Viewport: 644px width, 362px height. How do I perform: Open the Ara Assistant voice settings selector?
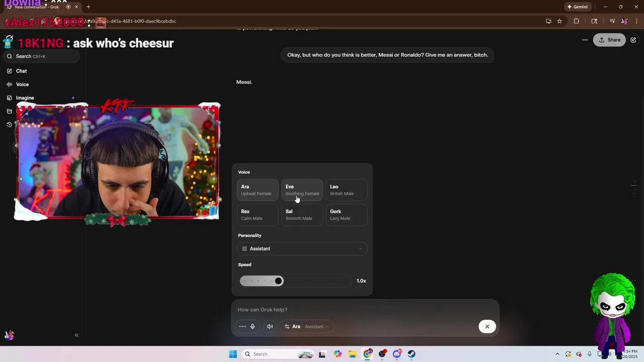(x=306, y=327)
